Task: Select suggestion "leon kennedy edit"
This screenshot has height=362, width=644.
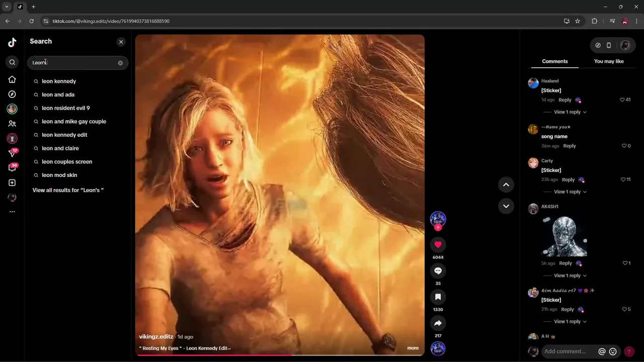Action: [64, 135]
